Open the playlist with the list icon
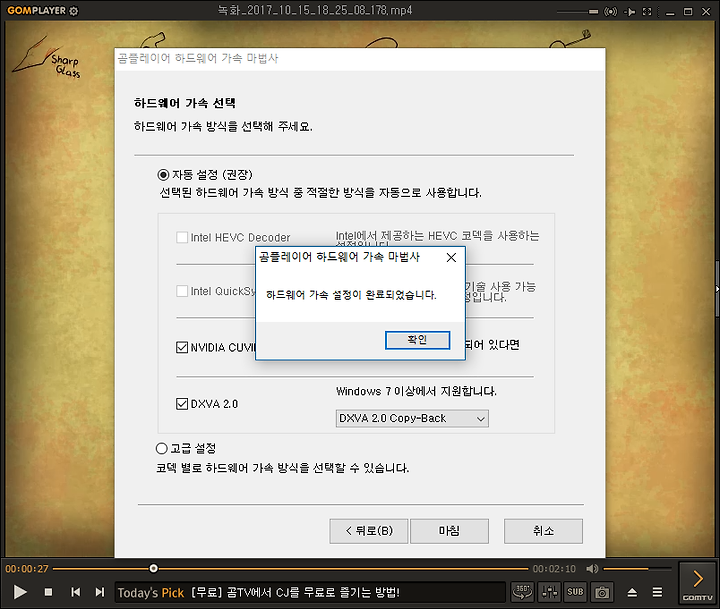Screen dimensions: 720x609 (x=658, y=592)
